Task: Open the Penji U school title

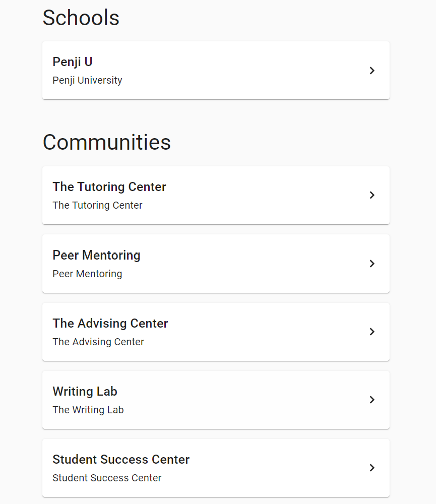Action: [x=73, y=62]
